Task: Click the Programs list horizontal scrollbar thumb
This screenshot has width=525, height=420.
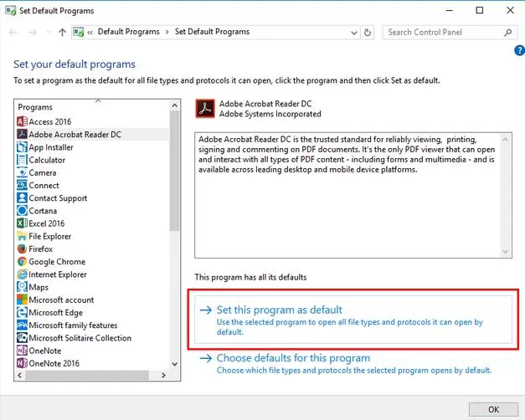Action: 87,375
